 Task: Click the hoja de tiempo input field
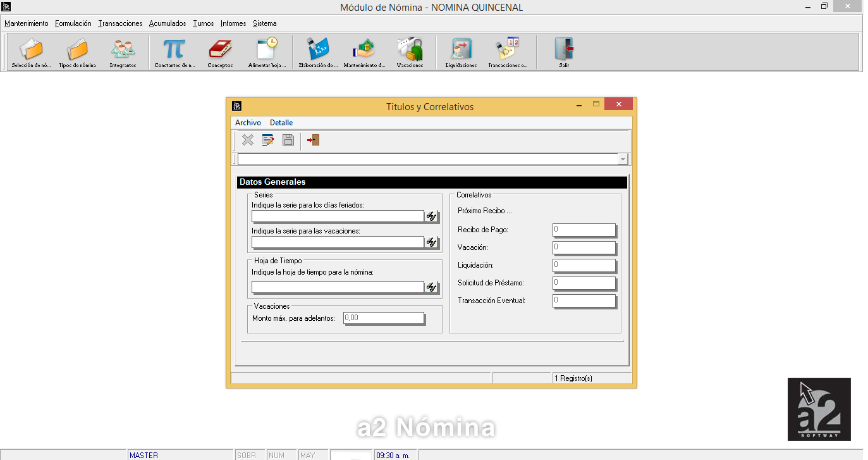[338, 287]
